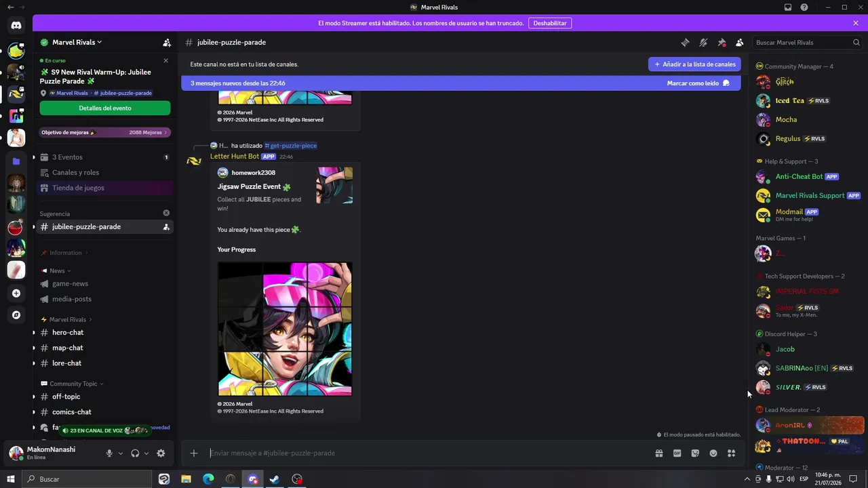Click the Marvel Rivals search field
868x488 pixels.
pyautogui.click(x=808, y=43)
